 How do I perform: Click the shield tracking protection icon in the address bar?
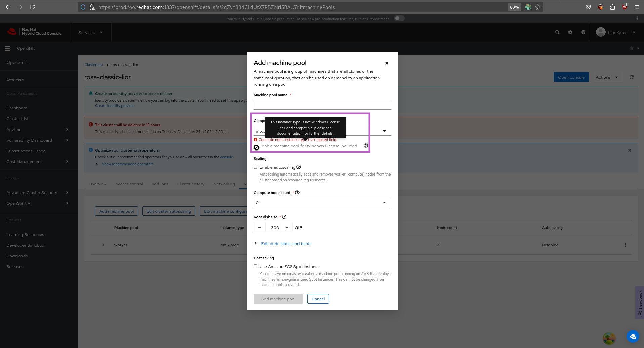pos(83,7)
